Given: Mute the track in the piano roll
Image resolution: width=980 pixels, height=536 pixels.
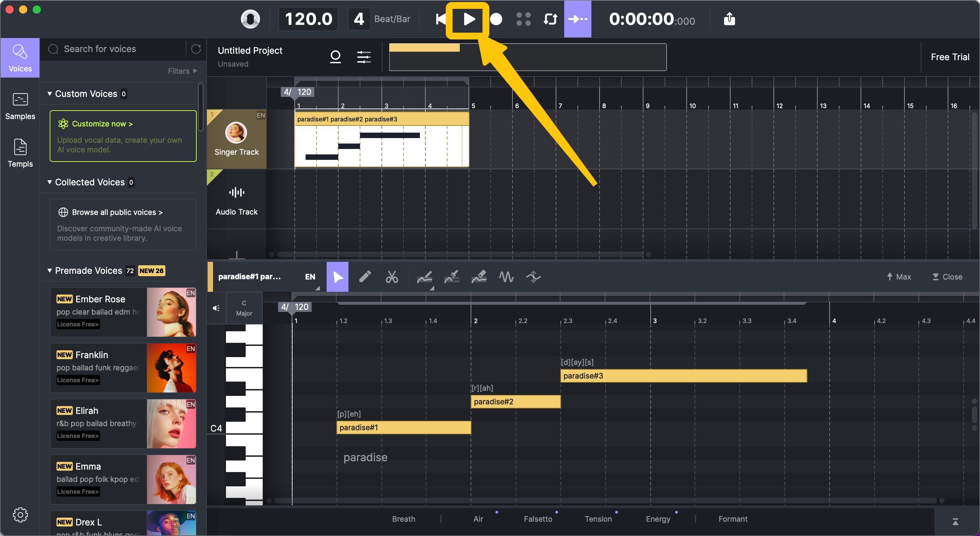Looking at the screenshot, I should point(216,308).
